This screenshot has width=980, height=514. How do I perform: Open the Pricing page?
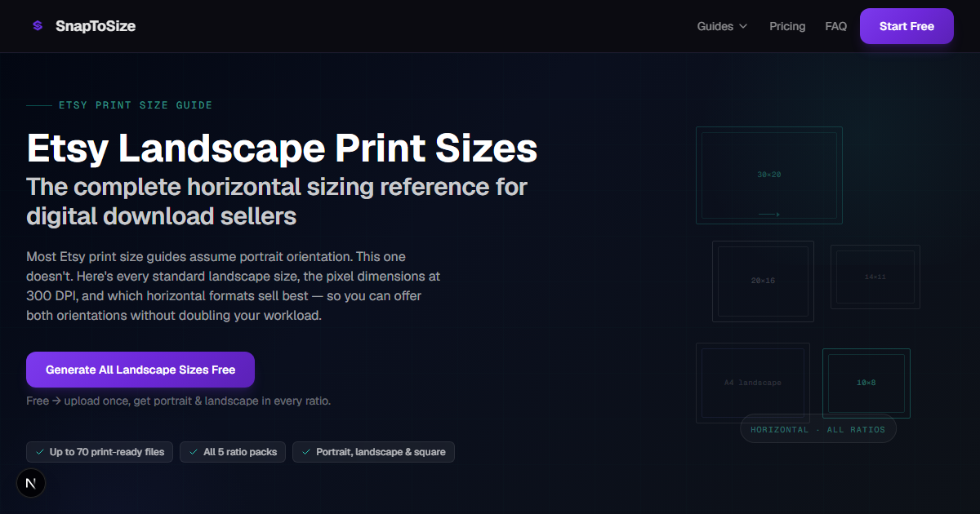[x=787, y=26]
